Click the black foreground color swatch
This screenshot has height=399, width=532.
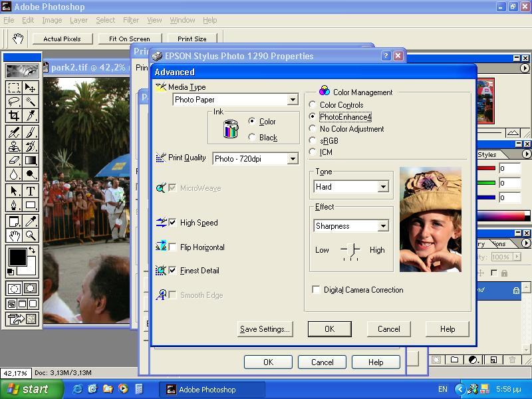point(18,257)
